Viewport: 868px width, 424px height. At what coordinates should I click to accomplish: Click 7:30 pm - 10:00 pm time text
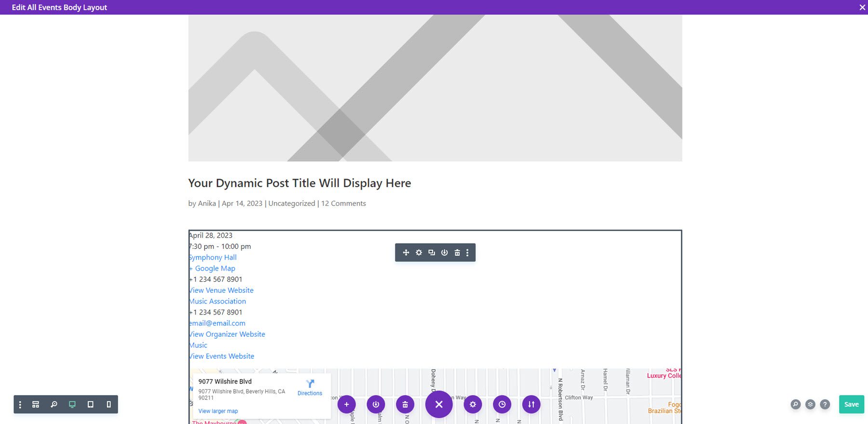(220, 246)
